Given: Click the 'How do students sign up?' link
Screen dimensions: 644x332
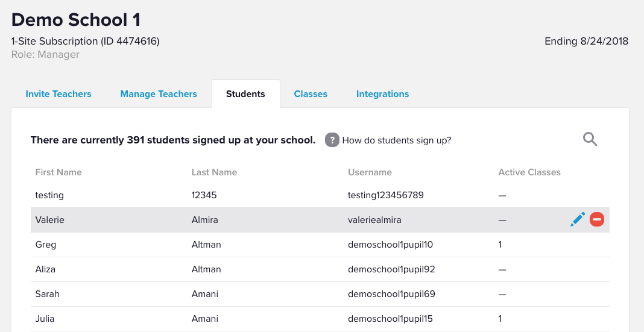Looking at the screenshot, I should [x=396, y=140].
